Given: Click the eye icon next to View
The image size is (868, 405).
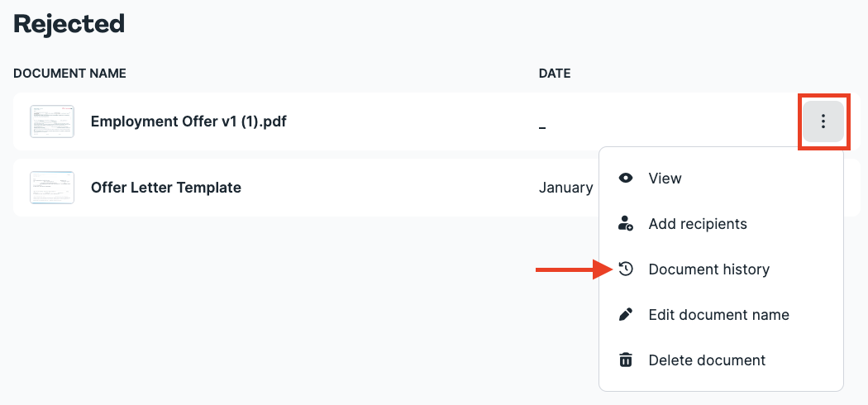Looking at the screenshot, I should point(626,179).
